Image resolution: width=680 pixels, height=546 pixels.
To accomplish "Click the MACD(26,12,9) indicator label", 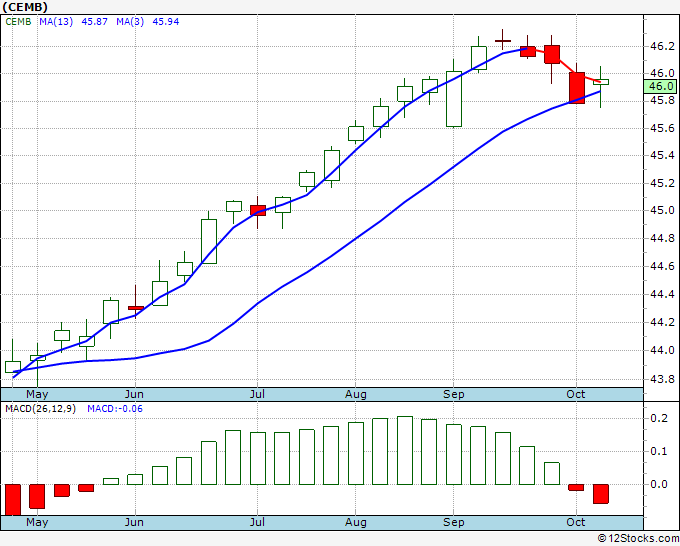I will tap(40, 409).
